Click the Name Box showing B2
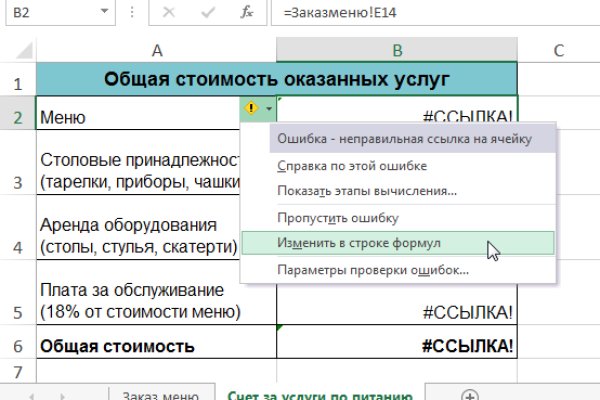The image size is (600, 400). point(50,13)
